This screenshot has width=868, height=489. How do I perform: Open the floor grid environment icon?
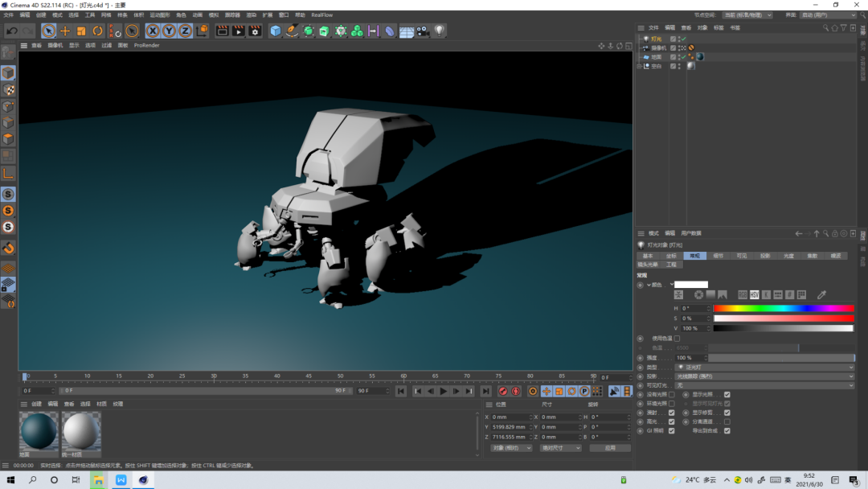[x=407, y=31]
